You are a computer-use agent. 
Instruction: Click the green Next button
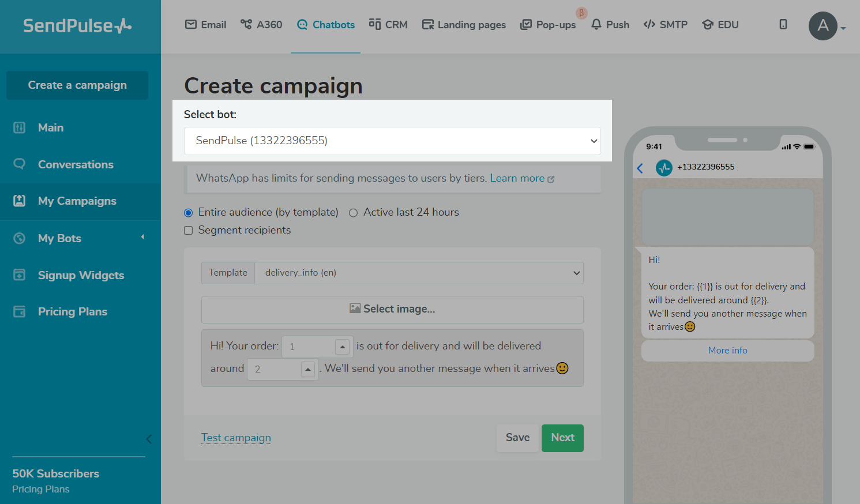point(562,438)
